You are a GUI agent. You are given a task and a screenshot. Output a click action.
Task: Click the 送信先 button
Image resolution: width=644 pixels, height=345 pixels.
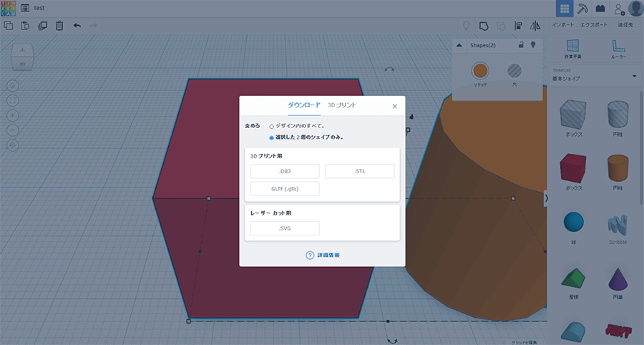click(625, 25)
